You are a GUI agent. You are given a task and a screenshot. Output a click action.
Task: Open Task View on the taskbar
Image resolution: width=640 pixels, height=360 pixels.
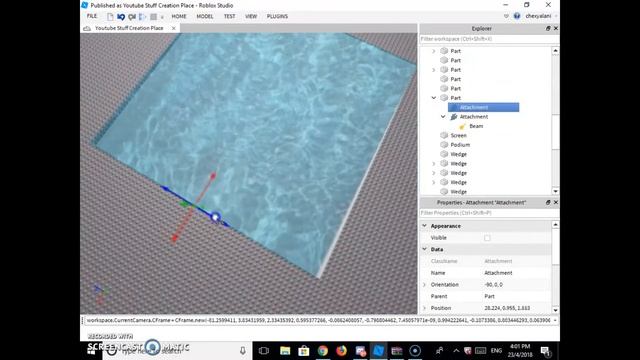coord(264,351)
